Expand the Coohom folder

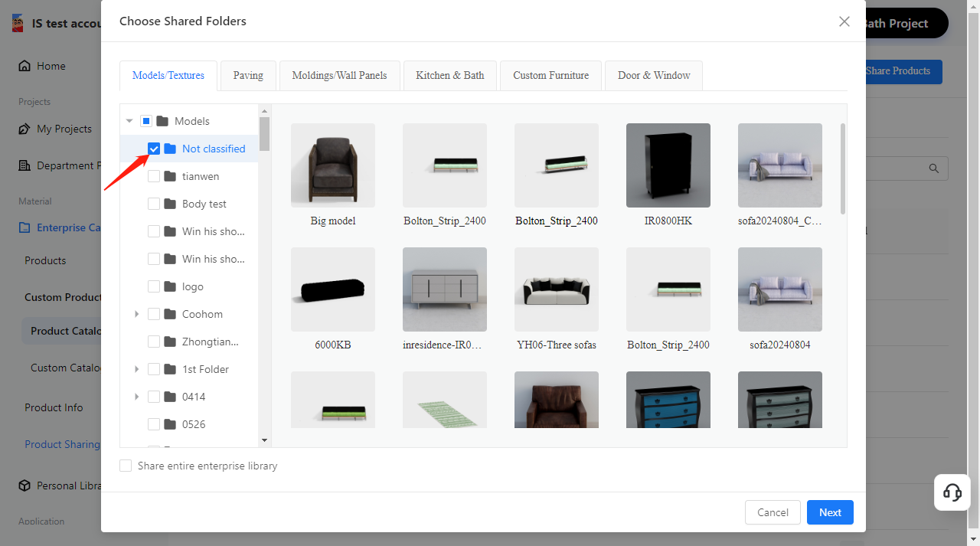click(137, 314)
